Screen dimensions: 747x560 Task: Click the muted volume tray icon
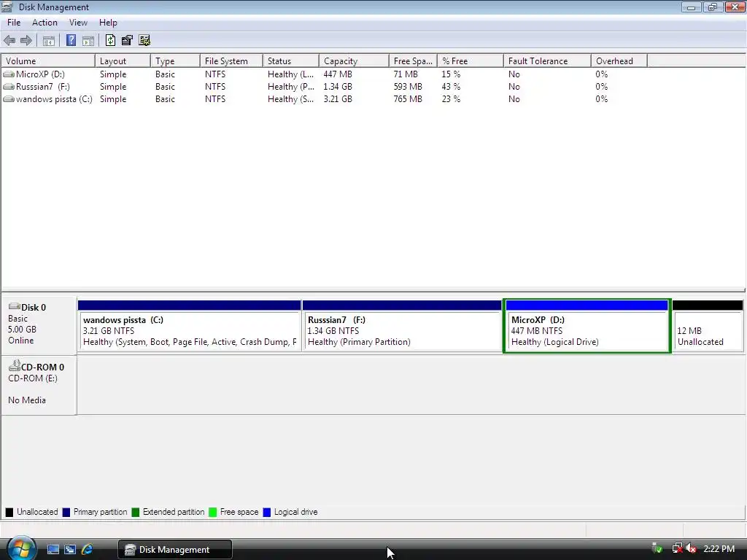[x=691, y=548]
